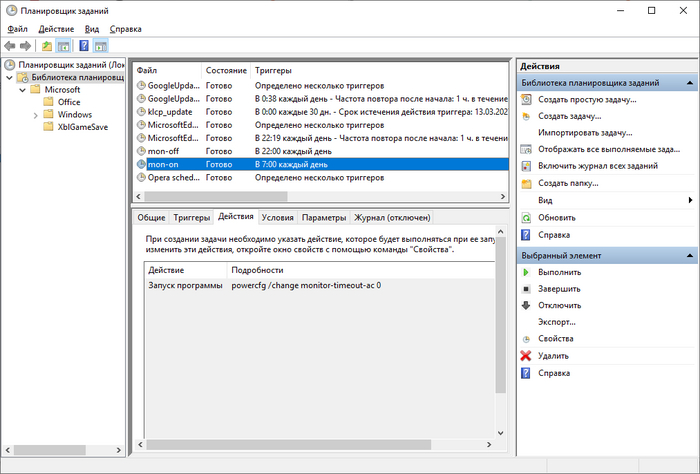Select the Windows folder in tree
This screenshot has width=700, height=474.
pyautogui.click(x=75, y=115)
